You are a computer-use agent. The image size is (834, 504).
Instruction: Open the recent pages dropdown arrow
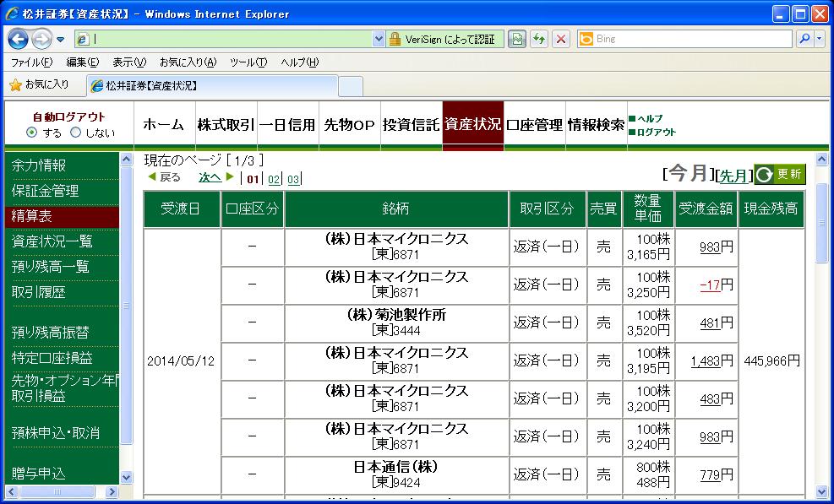click(x=61, y=40)
